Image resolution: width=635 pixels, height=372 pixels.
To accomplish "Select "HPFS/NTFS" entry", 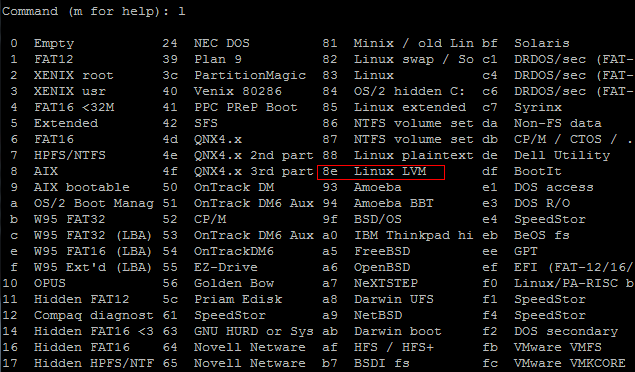I will [70, 155].
